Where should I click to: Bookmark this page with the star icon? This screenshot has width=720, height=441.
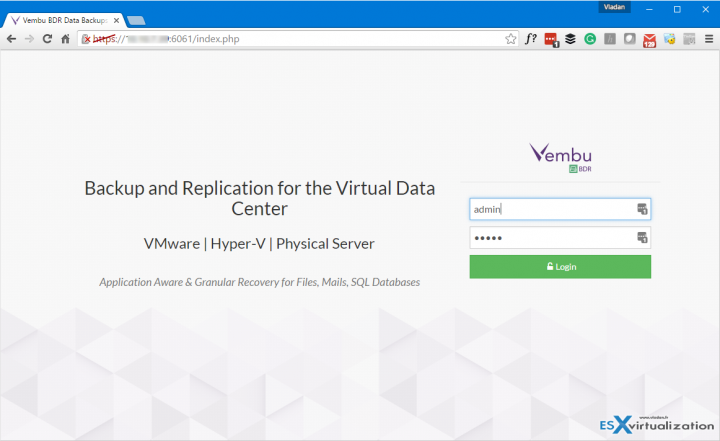[511, 39]
